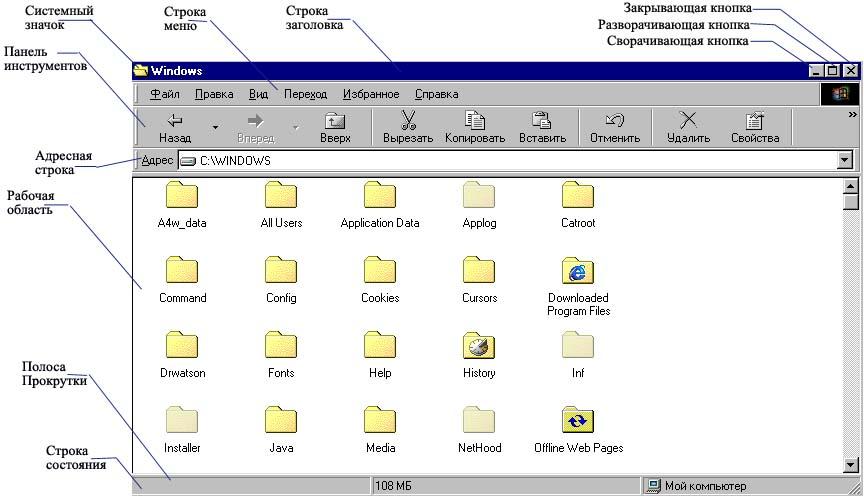Image resolution: width=864 pixels, height=496 pixels.
Task: Open the address bar dropdown arrow
Action: click(x=844, y=160)
